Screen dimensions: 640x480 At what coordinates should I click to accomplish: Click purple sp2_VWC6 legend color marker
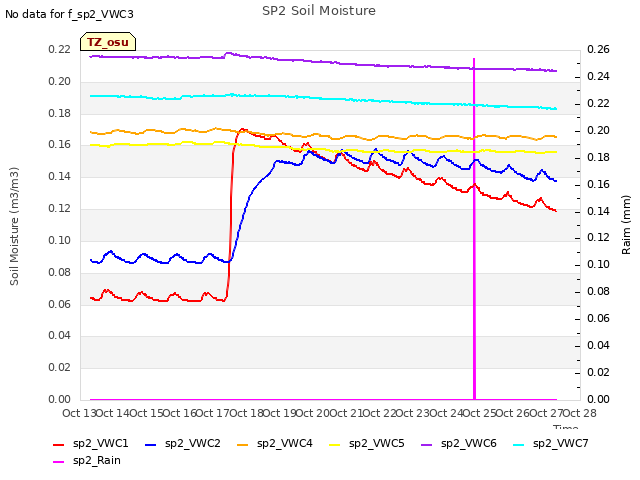pos(427,445)
